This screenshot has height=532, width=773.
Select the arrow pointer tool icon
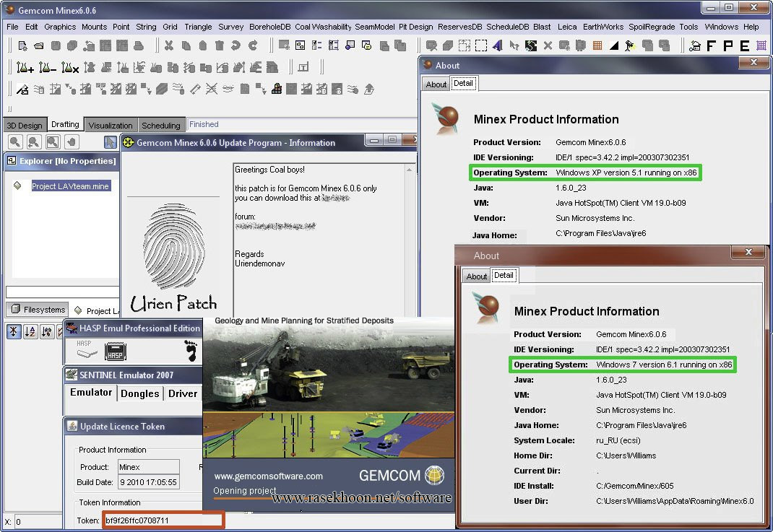tap(111, 142)
